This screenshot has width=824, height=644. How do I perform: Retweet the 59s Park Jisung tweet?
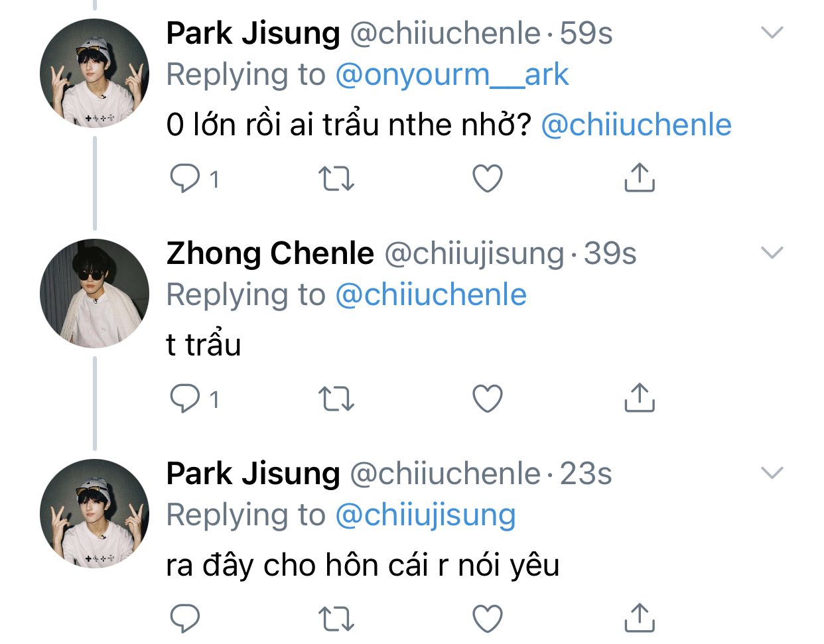[x=336, y=178]
